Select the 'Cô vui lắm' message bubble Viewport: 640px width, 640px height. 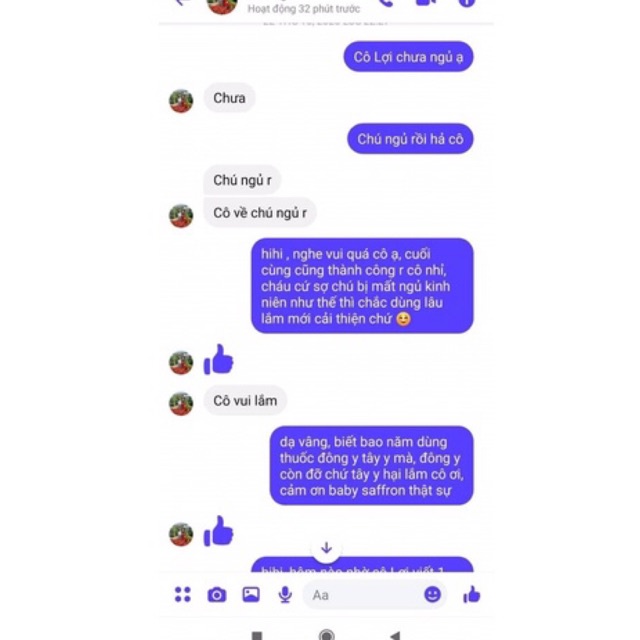tap(245, 400)
